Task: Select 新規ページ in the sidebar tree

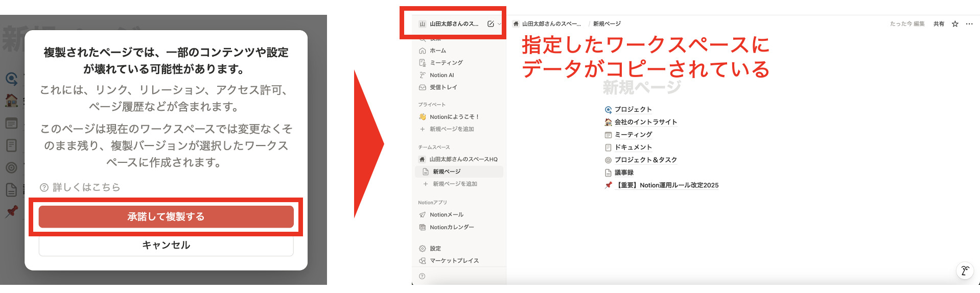Action: 459,172
